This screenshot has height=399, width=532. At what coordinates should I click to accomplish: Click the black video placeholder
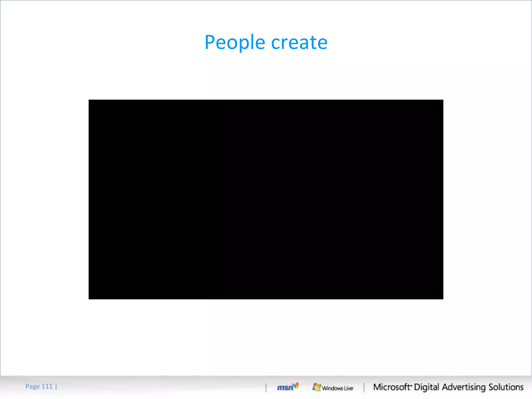266,199
